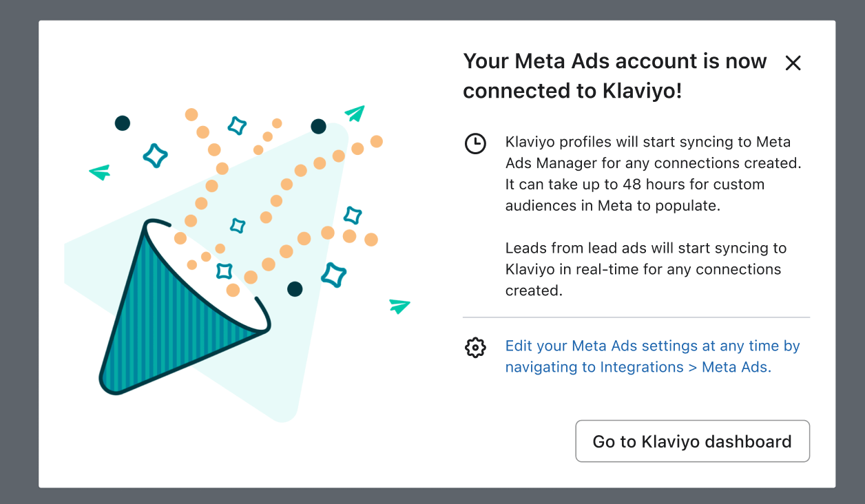Click the paragraph about lead ads syncing
Viewport: 865px width, 504px height.
(x=645, y=269)
